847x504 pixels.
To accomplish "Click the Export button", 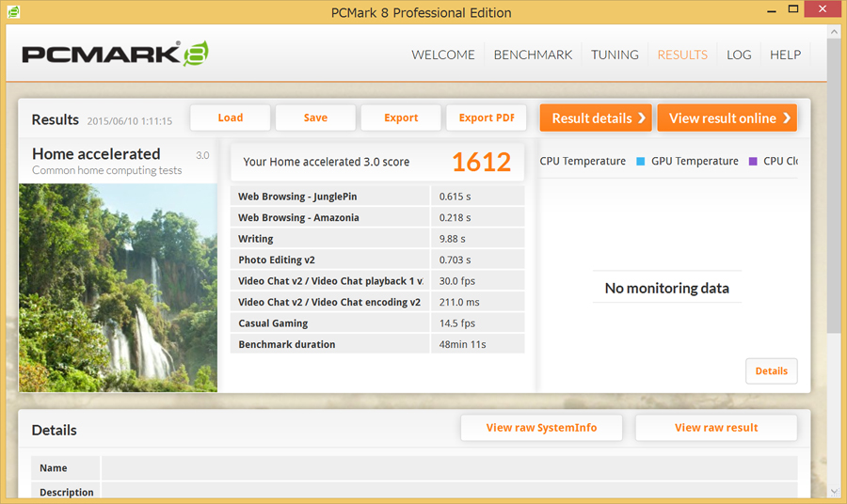I will (401, 118).
